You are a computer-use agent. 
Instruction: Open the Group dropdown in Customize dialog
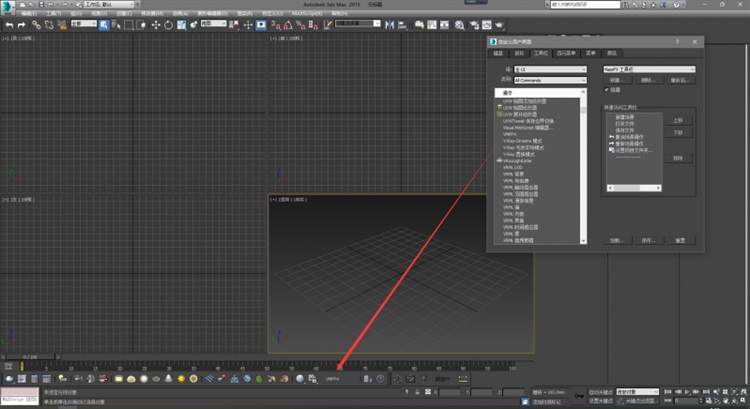pyautogui.click(x=545, y=69)
